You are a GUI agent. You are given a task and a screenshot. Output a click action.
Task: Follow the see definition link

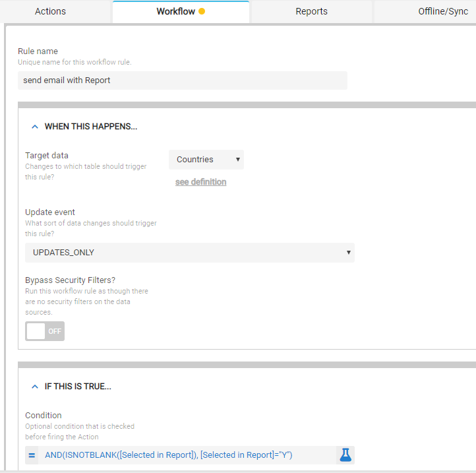coord(200,182)
